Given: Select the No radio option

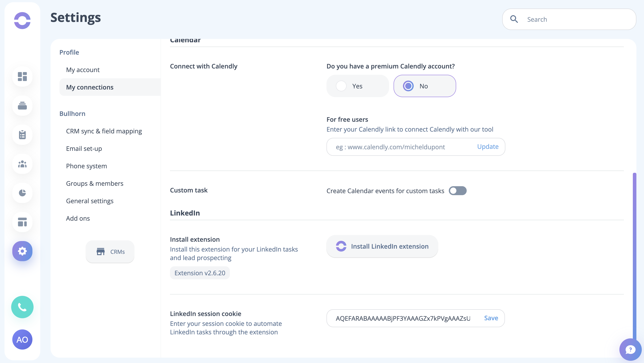Looking at the screenshot, I should (408, 86).
